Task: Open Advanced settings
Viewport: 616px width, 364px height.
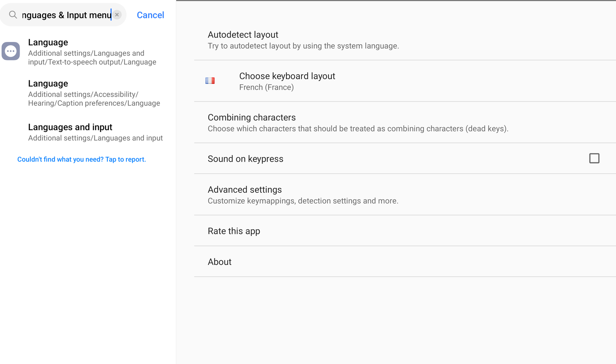Action: (245, 190)
